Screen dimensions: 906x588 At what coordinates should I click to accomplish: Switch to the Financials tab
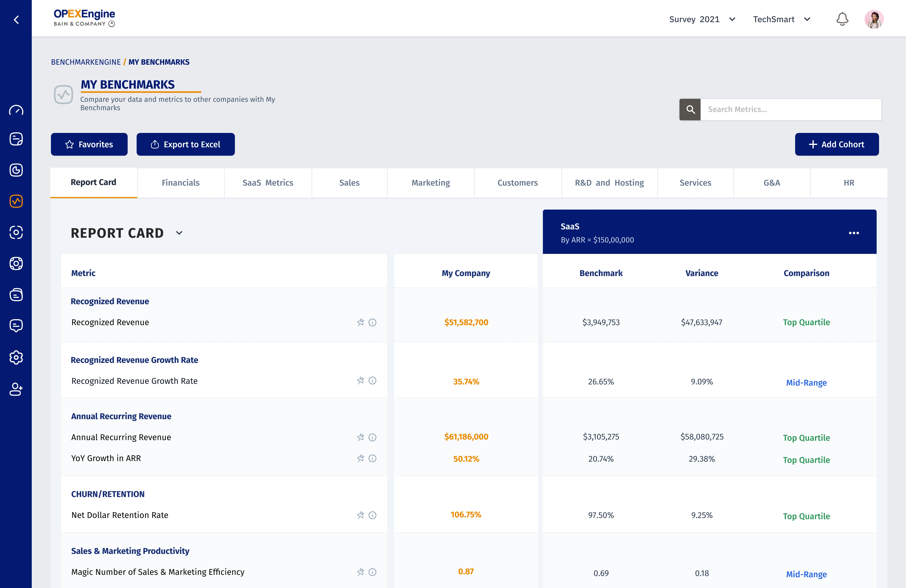(x=180, y=183)
